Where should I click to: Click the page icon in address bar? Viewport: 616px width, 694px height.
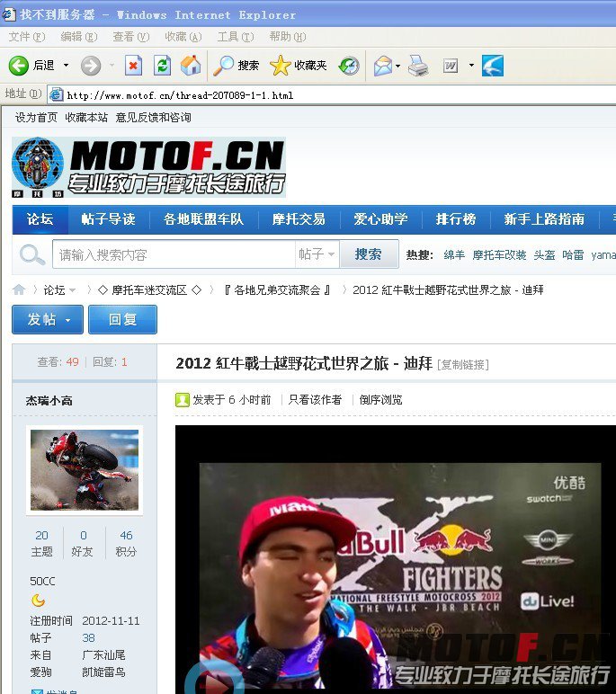[x=56, y=94]
